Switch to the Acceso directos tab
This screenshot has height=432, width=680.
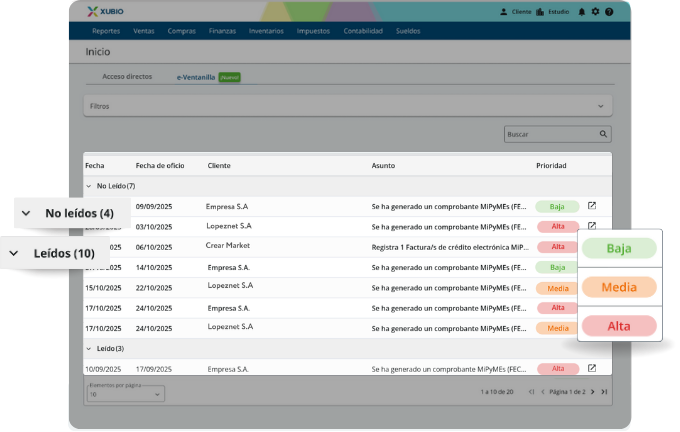click(127, 76)
